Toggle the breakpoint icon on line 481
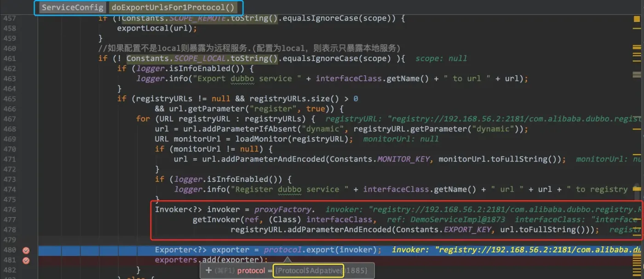644x279 pixels. [x=26, y=260]
